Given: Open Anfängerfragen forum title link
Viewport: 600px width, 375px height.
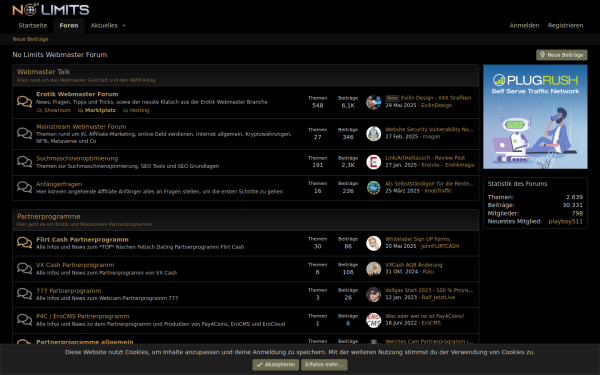Looking at the screenshot, I should coord(59,184).
